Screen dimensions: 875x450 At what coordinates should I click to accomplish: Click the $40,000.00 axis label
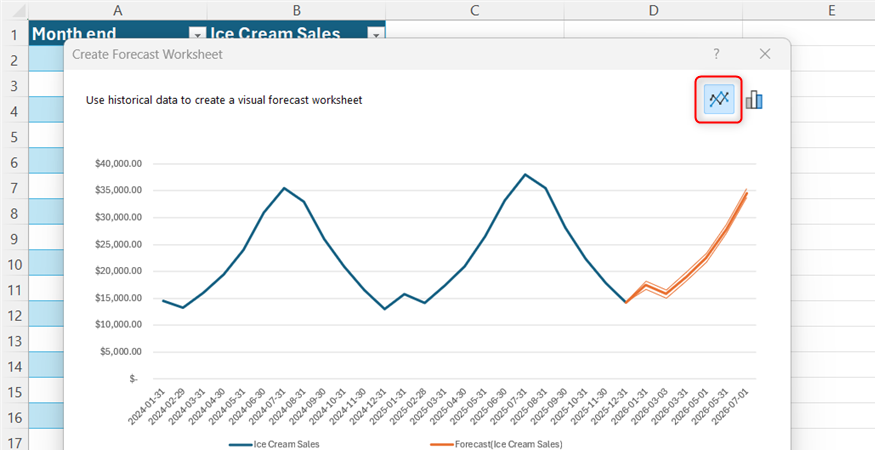pyautogui.click(x=119, y=164)
